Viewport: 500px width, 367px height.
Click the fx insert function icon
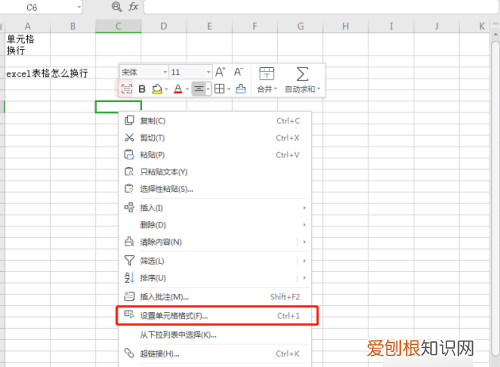(133, 7)
